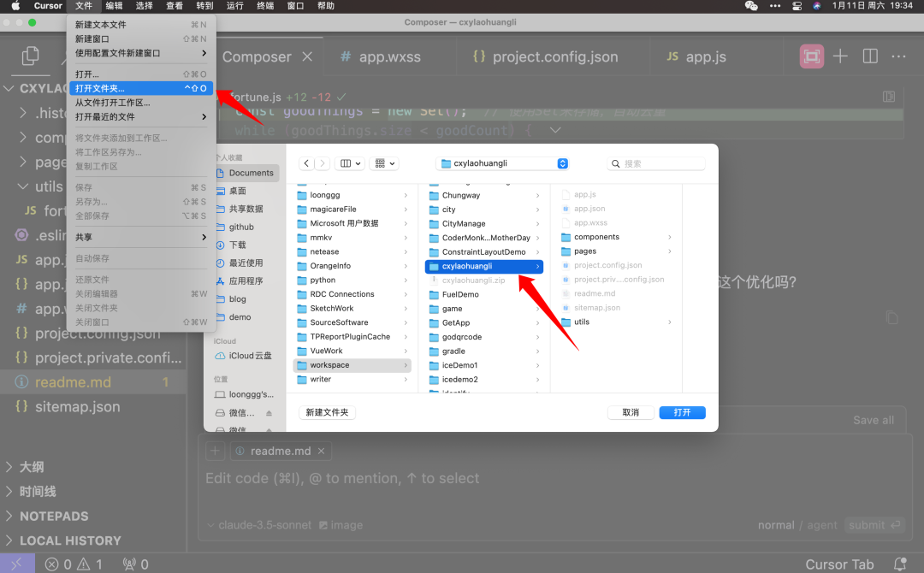
Task: Click the remote connection status bar icon
Action: coord(17,564)
